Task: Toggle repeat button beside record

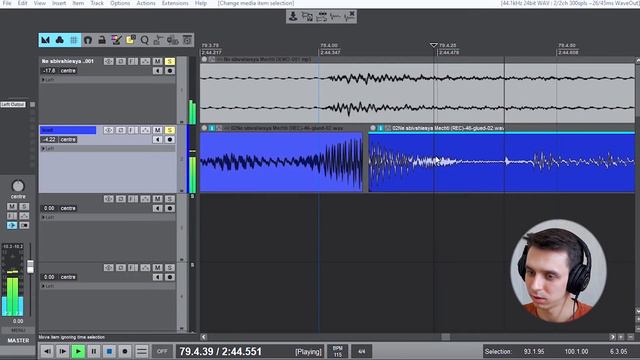Action: click(x=141, y=351)
